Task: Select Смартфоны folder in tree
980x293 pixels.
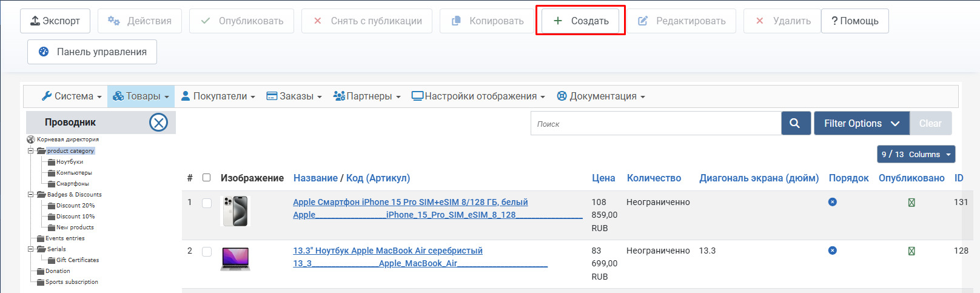Action: click(x=73, y=184)
